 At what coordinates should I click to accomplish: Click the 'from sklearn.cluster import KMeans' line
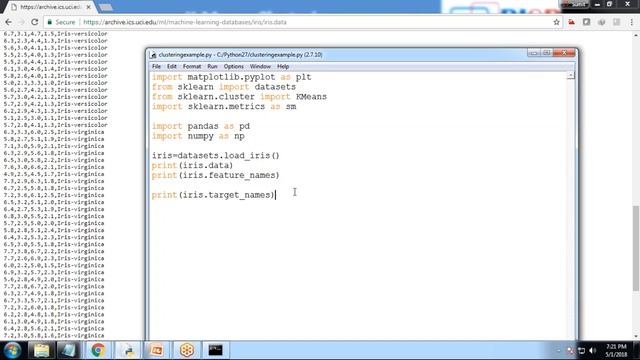239,97
